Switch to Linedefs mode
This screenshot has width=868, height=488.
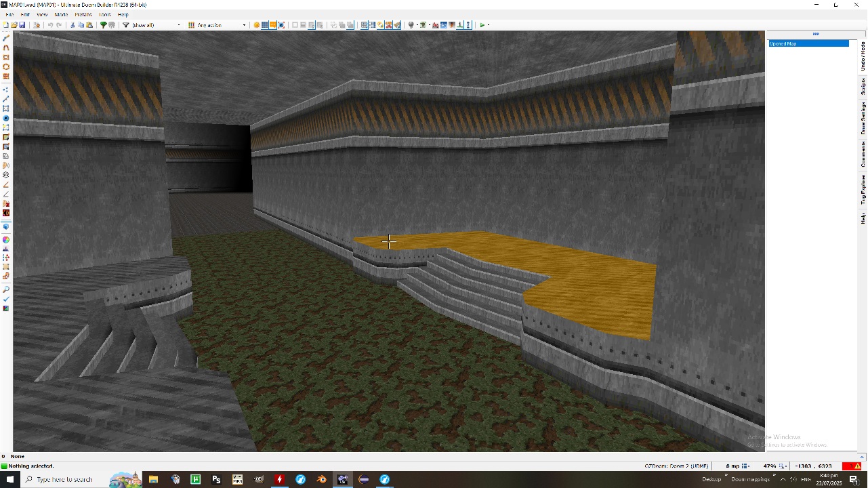(6, 99)
